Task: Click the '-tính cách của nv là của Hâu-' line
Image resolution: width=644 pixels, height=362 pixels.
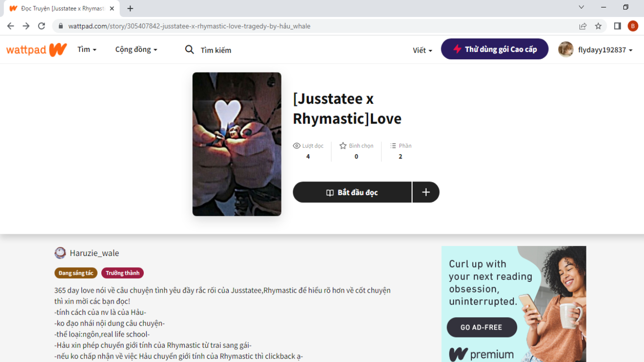Action: point(100,313)
